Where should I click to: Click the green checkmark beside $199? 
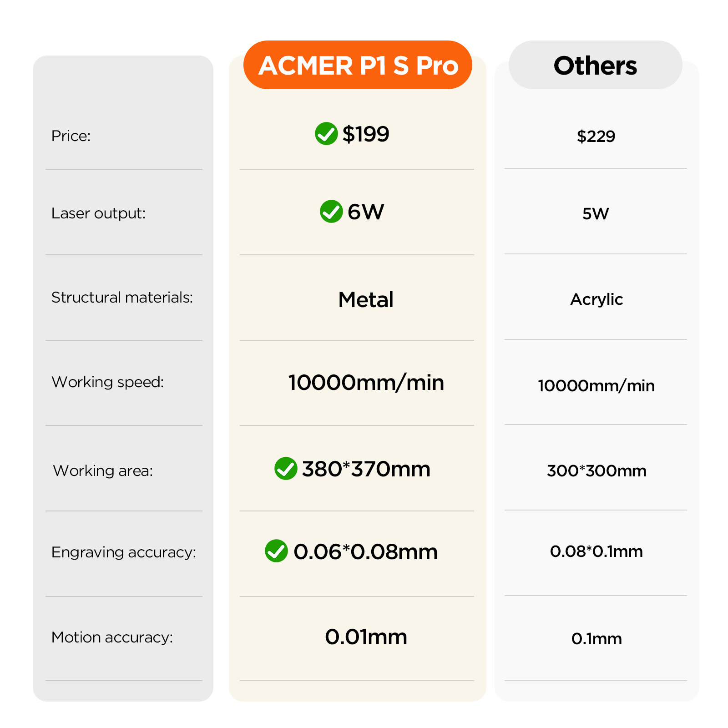click(x=326, y=134)
